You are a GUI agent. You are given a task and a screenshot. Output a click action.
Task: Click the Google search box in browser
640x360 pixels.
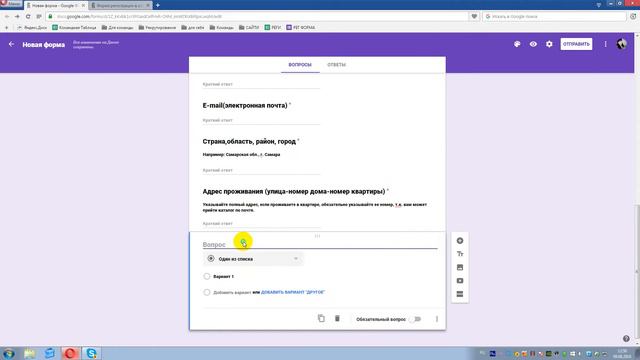click(554, 16)
